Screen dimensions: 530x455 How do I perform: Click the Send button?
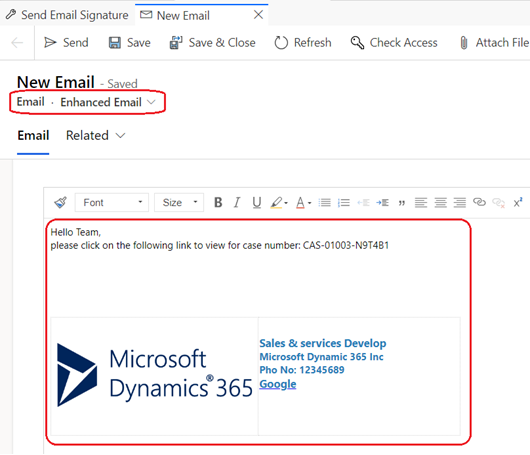click(x=66, y=43)
